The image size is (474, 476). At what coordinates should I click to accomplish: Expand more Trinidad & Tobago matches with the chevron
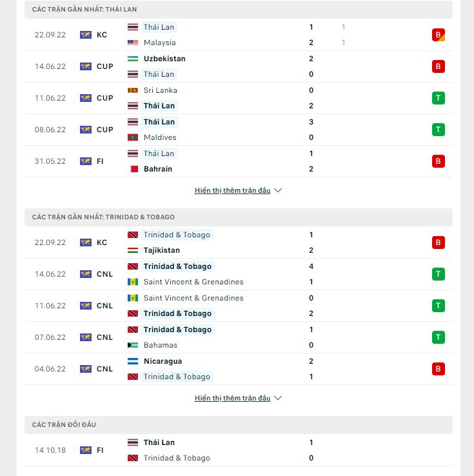coord(278,399)
